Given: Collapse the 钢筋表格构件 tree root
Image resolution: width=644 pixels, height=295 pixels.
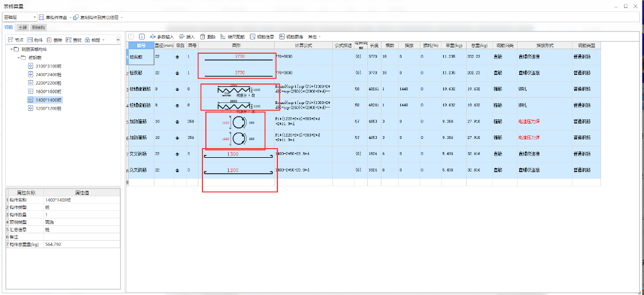Looking at the screenshot, I should (x=11, y=49).
